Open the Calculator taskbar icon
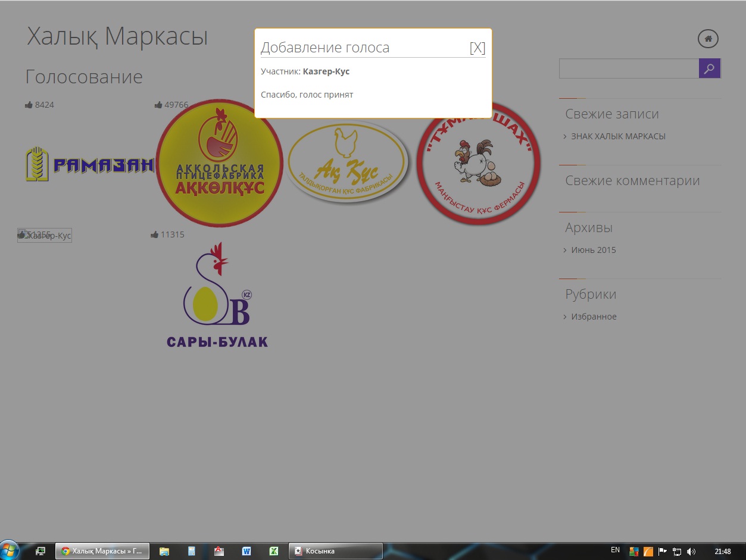Screen dimensions: 746x560 click(192, 551)
